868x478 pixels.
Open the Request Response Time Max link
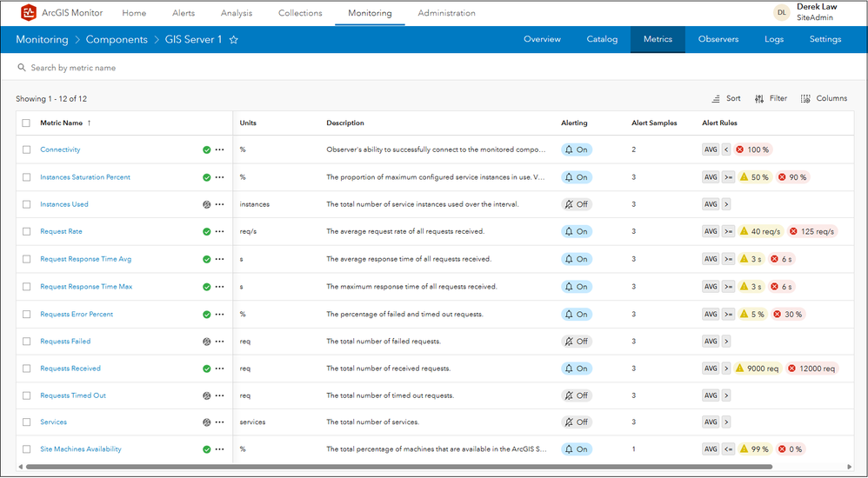click(86, 287)
